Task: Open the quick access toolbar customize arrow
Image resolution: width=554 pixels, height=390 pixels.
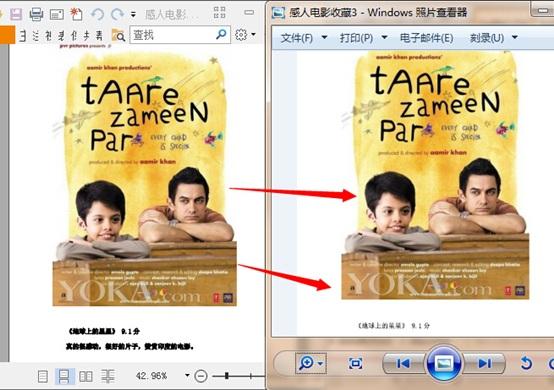Action: coord(133,14)
